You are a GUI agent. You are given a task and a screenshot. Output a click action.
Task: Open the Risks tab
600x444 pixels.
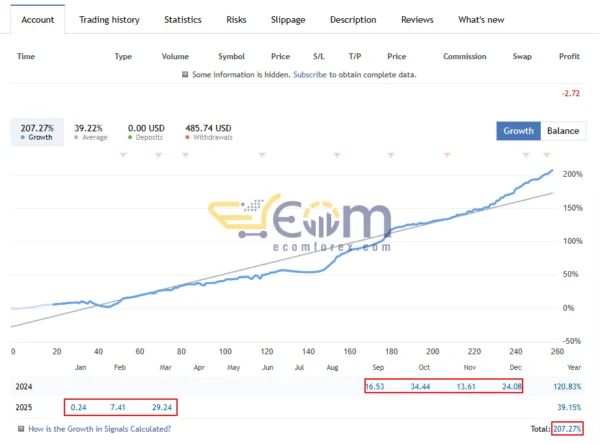(237, 20)
